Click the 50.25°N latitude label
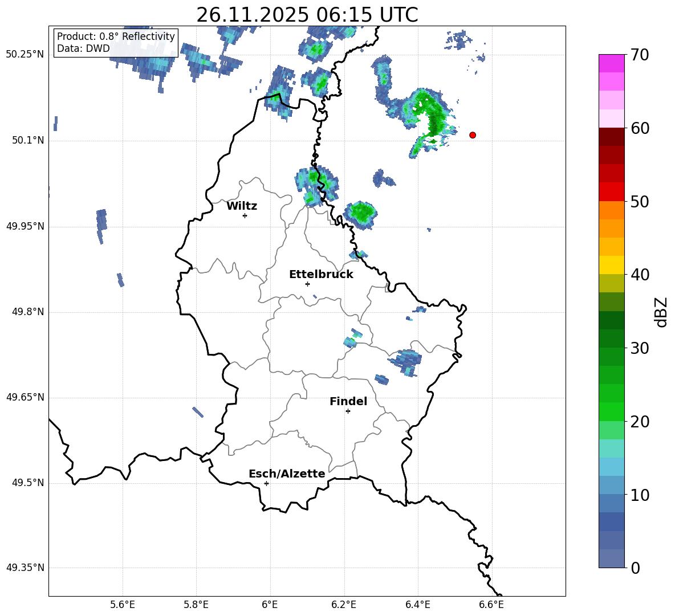 pyautogui.click(x=25, y=55)
